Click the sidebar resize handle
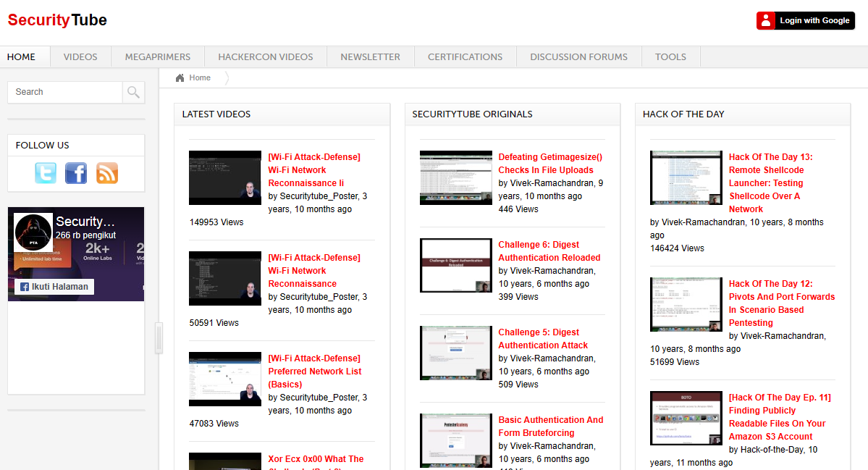 pyautogui.click(x=159, y=338)
